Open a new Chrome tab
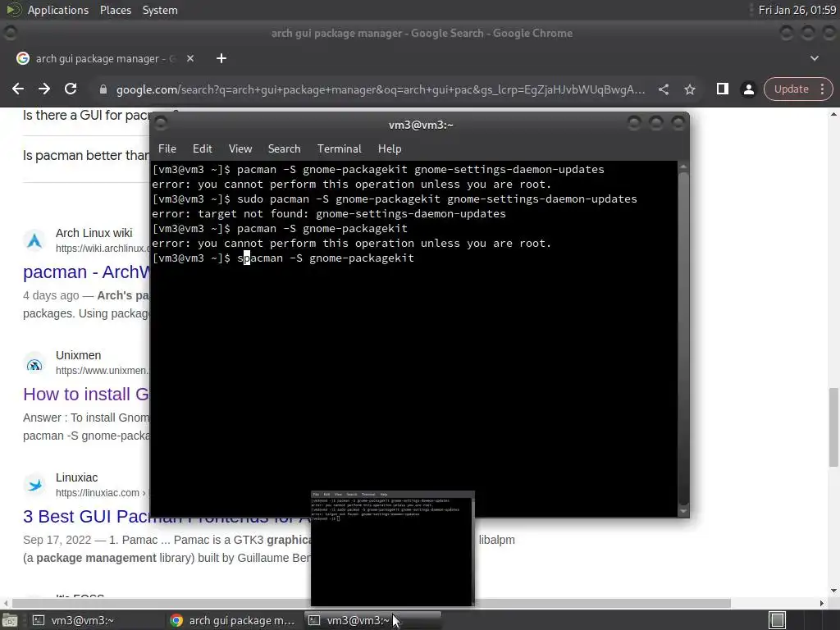The width and height of the screenshot is (840, 630). click(x=221, y=58)
